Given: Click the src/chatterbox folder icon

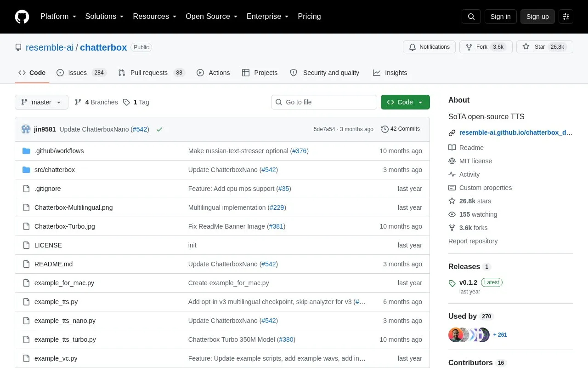Looking at the screenshot, I should click(x=26, y=170).
